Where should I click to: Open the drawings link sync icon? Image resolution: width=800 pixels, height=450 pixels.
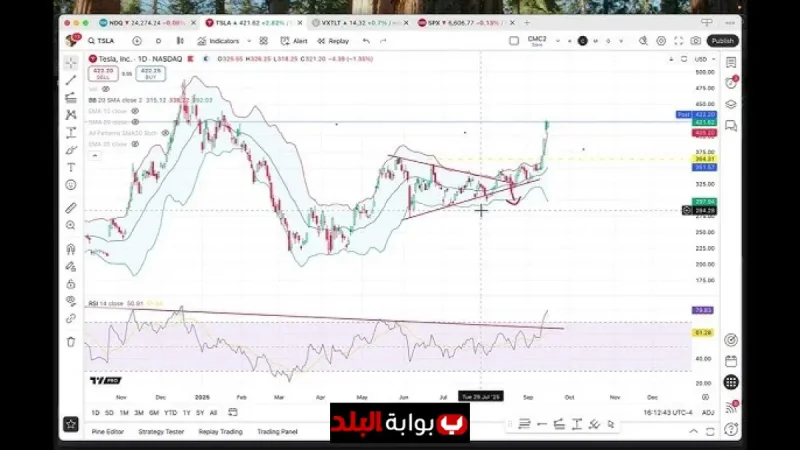(x=71, y=318)
